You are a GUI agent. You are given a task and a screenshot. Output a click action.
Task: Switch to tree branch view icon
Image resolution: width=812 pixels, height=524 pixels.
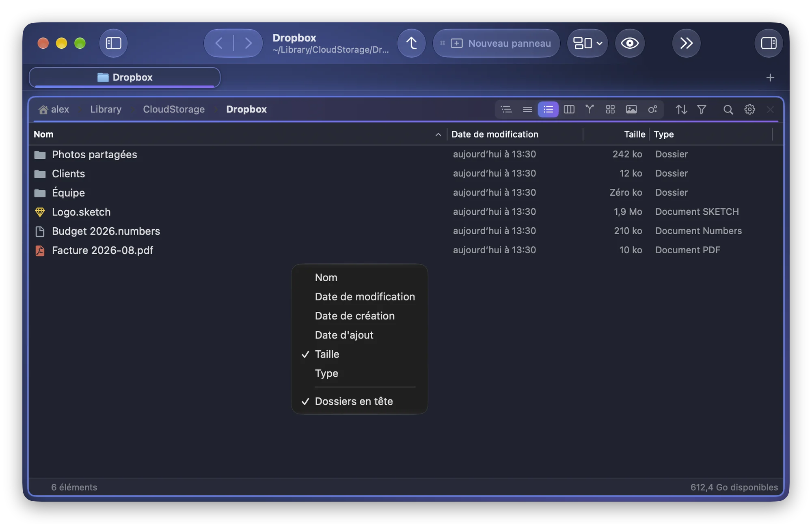pos(590,109)
